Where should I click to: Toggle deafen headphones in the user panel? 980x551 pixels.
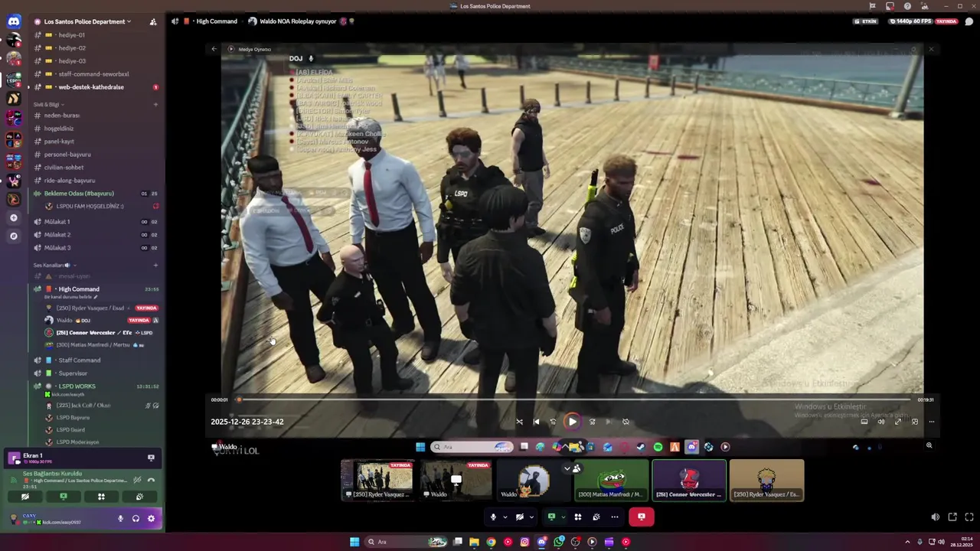(136, 519)
